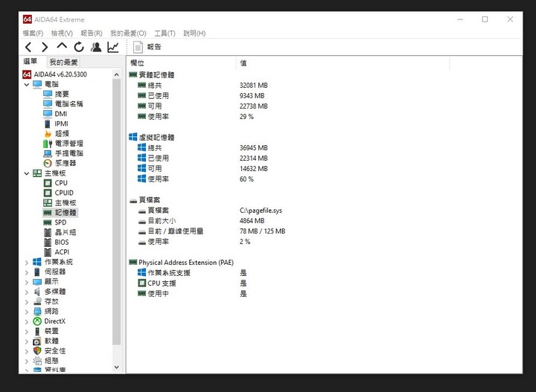Click the Windows logo icon beside 作業系統

[x=37, y=263]
